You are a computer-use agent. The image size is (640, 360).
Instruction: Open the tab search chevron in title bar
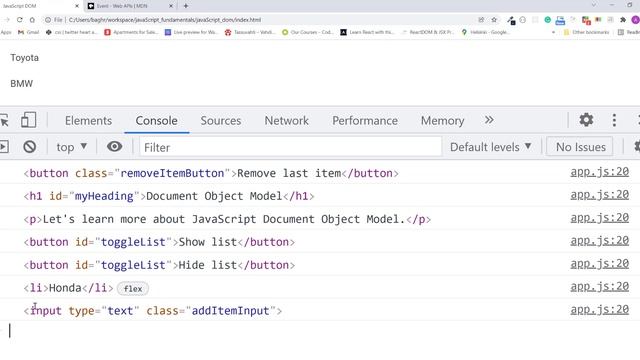[x=593, y=5]
